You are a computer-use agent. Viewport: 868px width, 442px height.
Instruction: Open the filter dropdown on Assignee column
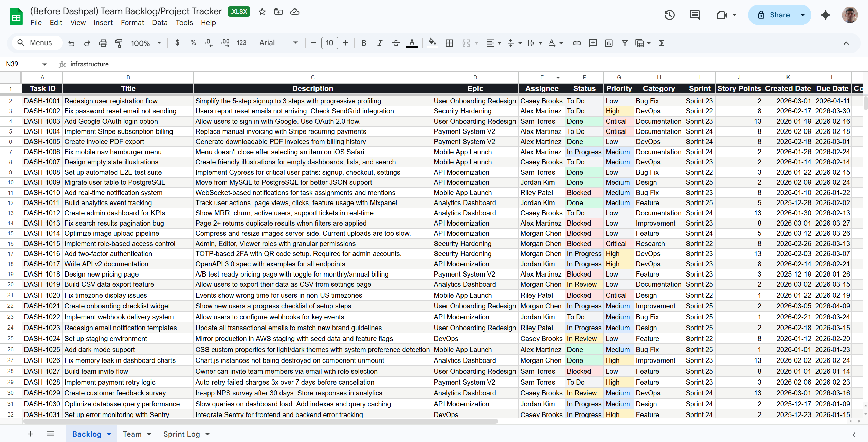point(558,77)
